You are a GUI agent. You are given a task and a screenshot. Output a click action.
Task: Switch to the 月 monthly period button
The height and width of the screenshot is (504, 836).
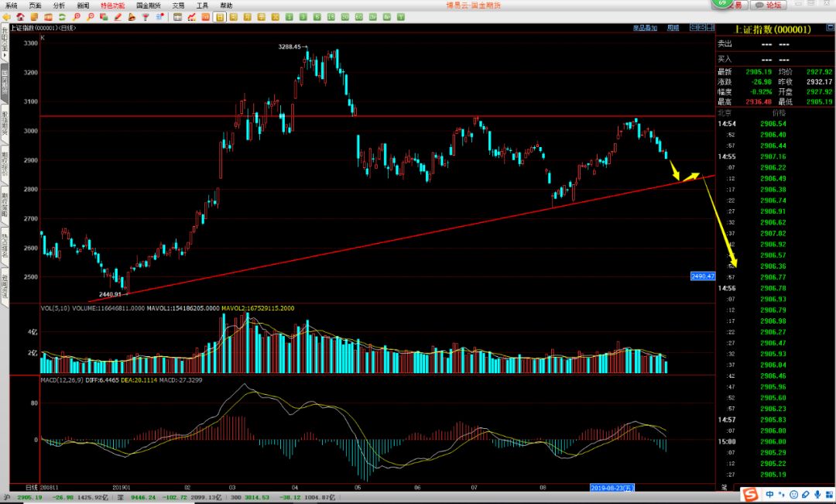248,17
